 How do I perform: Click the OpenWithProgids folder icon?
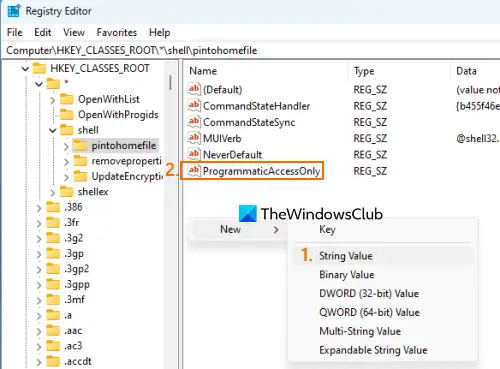point(67,115)
